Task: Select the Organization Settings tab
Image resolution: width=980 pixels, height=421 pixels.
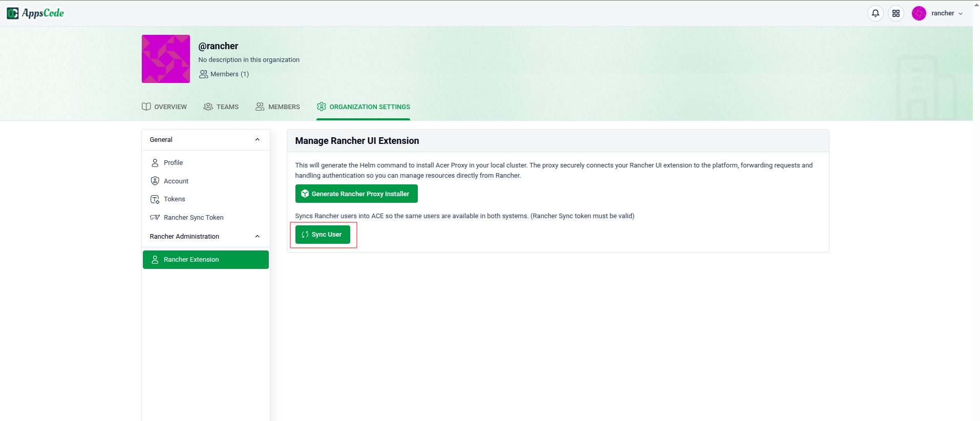Action: coord(364,107)
